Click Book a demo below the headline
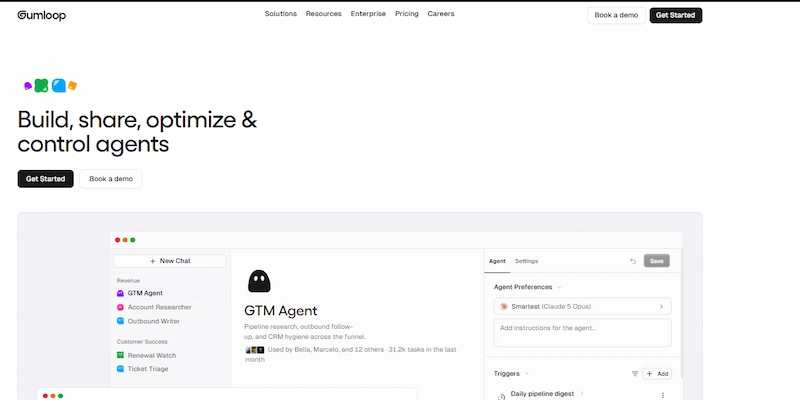The image size is (800, 400). (111, 179)
